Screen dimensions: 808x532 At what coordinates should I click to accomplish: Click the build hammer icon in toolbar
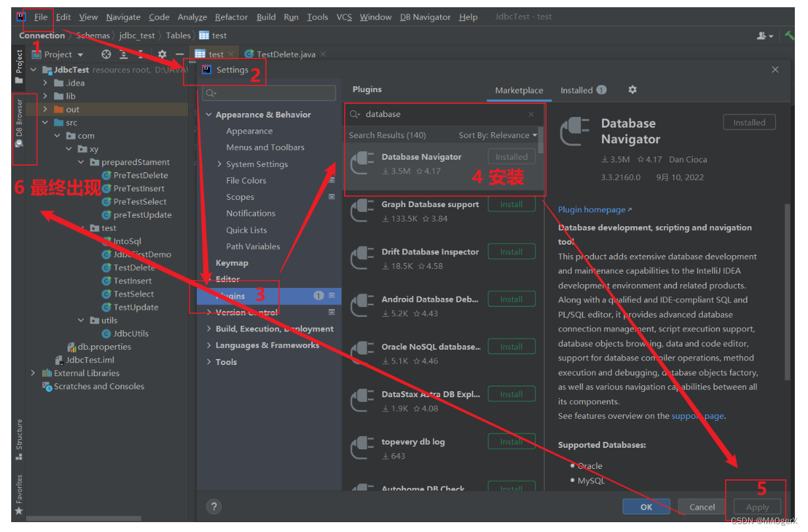coord(790,36)
